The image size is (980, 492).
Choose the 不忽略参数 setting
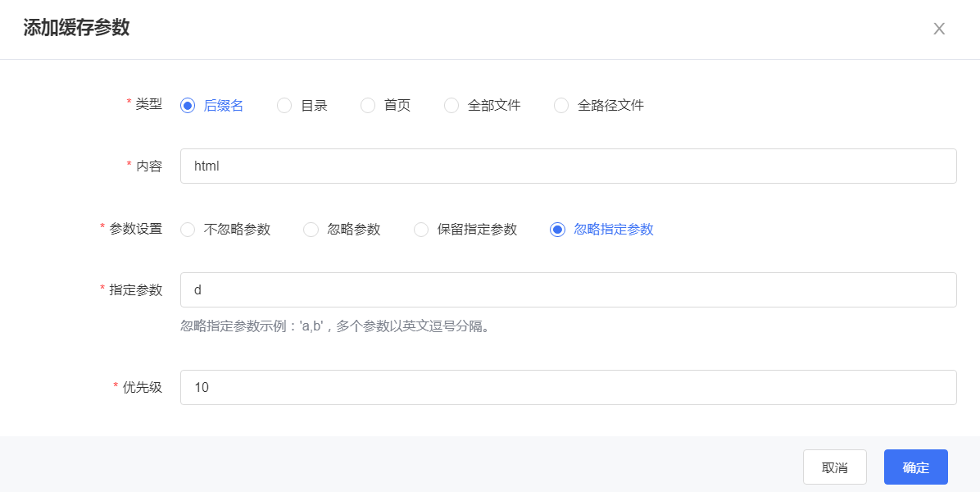coord(188,230)
